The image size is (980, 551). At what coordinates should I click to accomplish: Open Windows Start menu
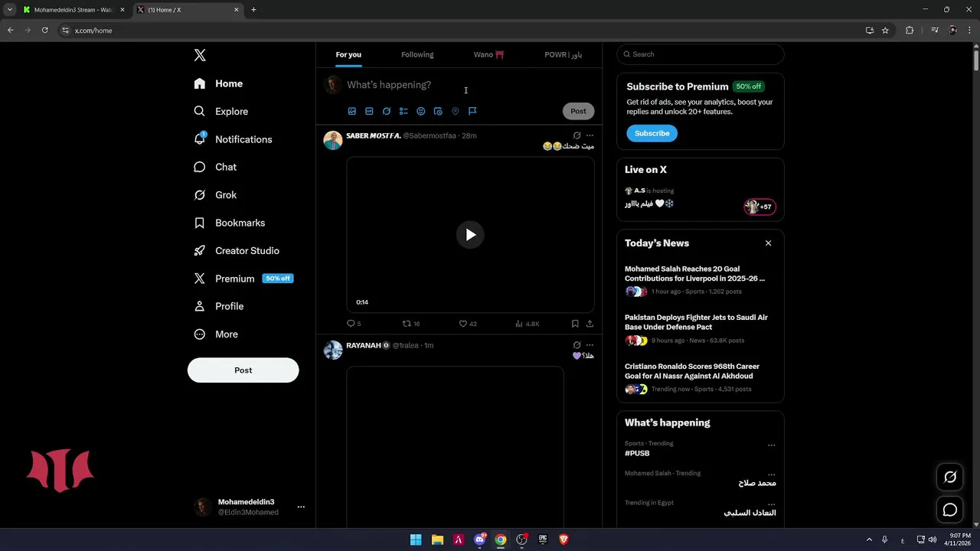point(416,540)
